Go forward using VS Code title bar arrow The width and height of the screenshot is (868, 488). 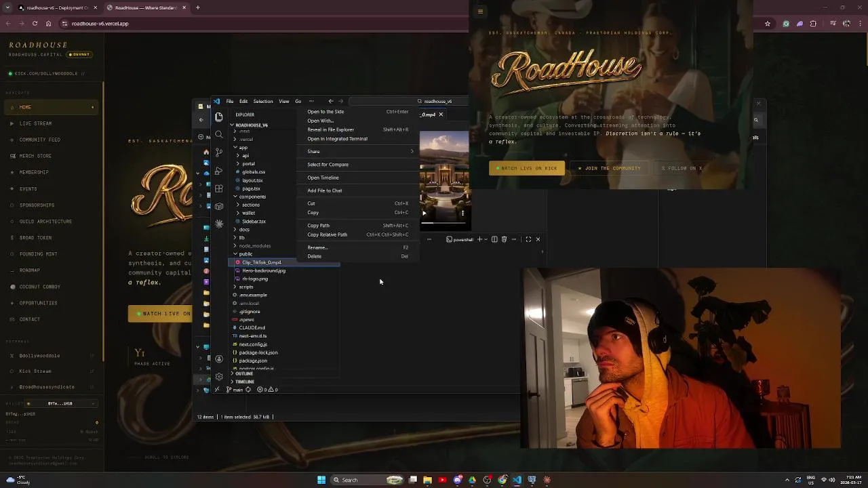point(340,101)
